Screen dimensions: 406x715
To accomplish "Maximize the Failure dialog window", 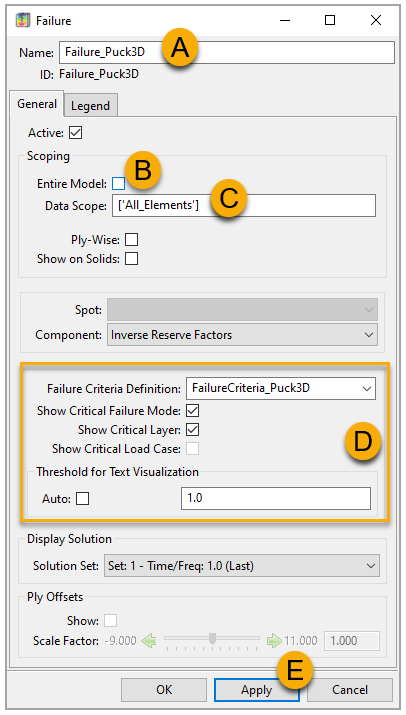I will click(x=330, y=20).
